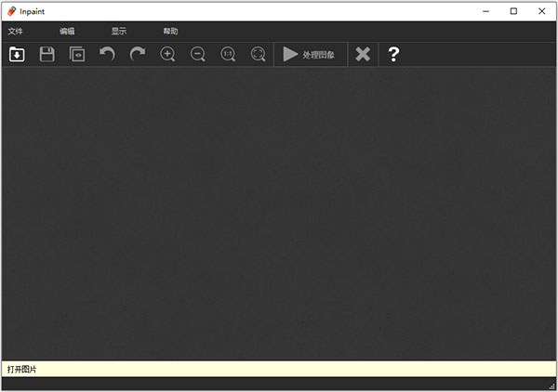Open the 编辑 menu
Screen dimensions: 558x392
(67, 32)
